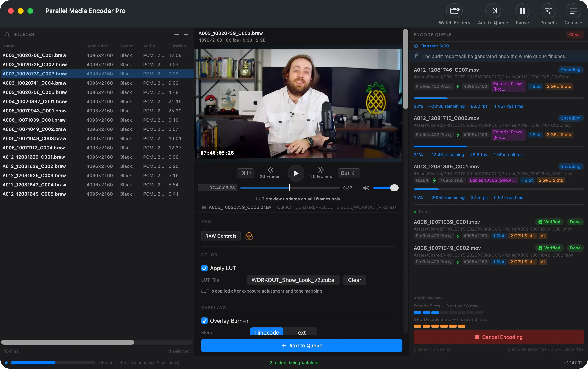Select A003_10020700_C001.braw in sources
This screenshot has height=369, width=588.
point(97,55)
